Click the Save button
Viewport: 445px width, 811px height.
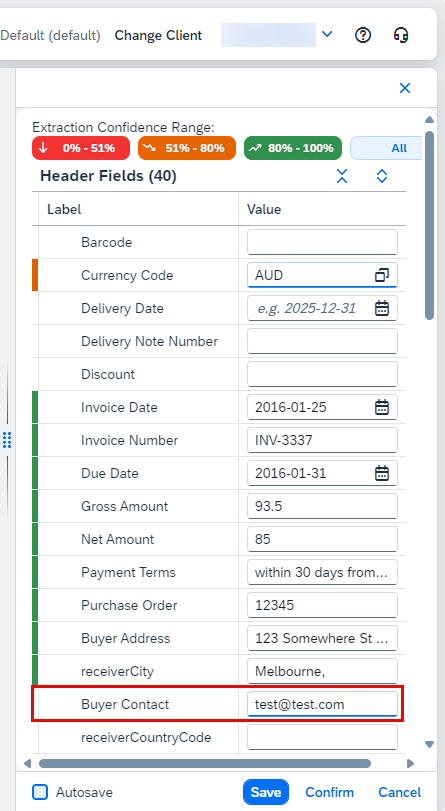click(266, 792)
